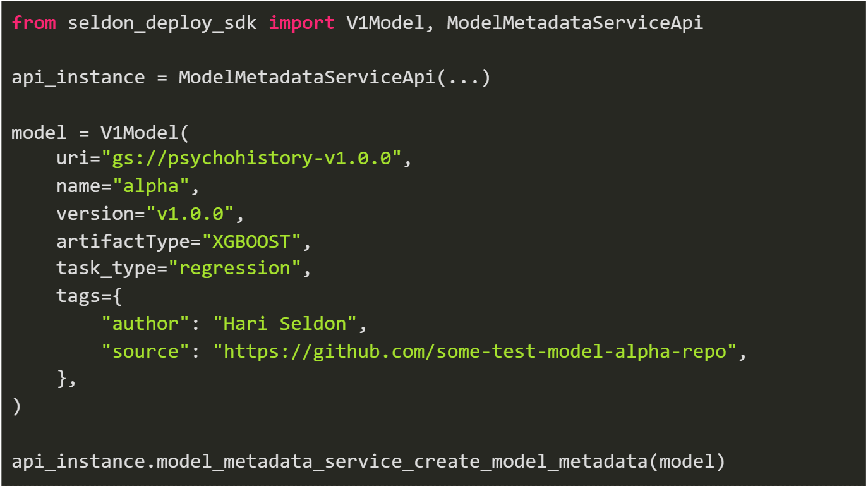868x486 pixels.
Task: Click the api_instance variable assignment
Action: point(251,78)
